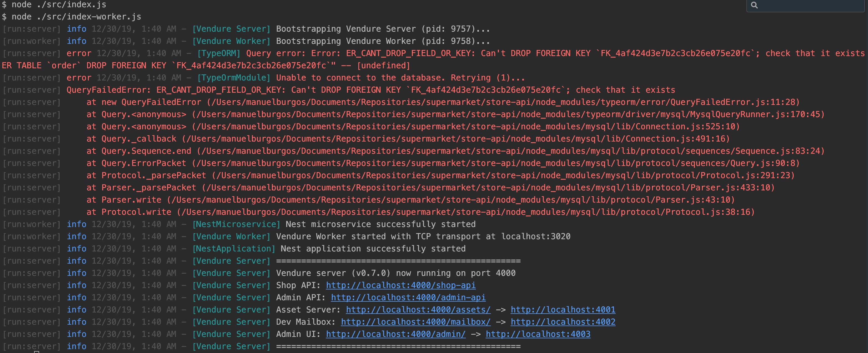
Task: Click 'Bootstrapping Vendure Worker (pid: 9758)...' text
Action: point(383,41)
